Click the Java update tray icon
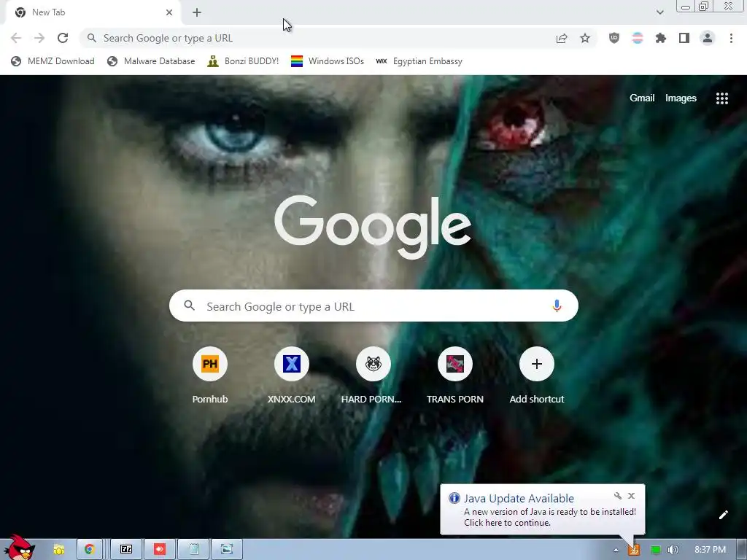 [634, 550]
